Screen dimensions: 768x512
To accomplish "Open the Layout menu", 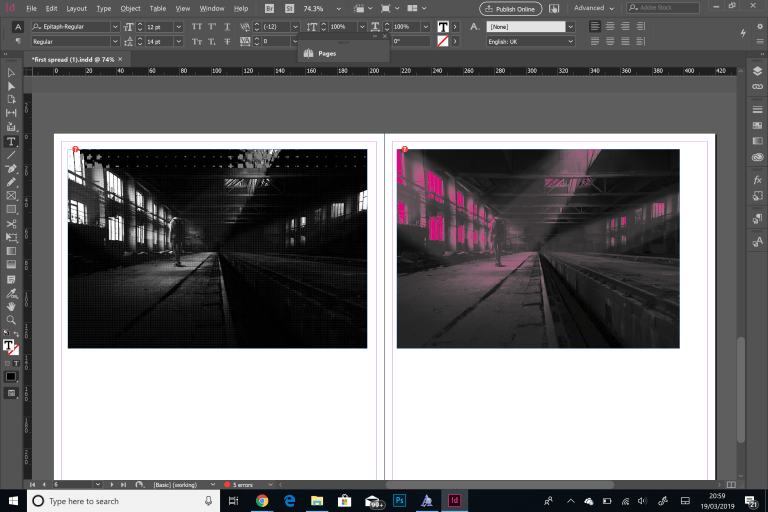I will pyautogui.click(x=76, y=8).
